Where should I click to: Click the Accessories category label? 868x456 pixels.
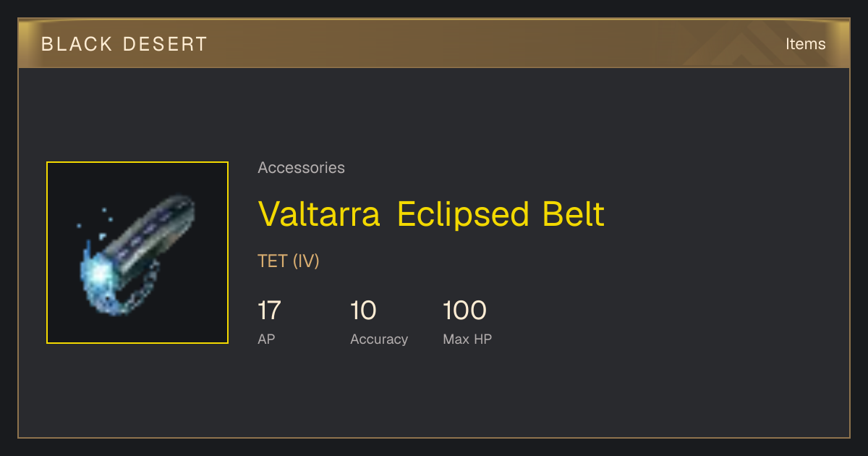[301, 168]
